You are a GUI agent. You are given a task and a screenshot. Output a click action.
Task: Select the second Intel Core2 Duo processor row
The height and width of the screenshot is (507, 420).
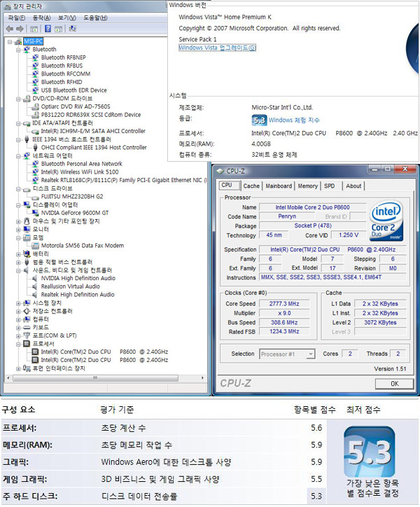(x=104, y=360)
